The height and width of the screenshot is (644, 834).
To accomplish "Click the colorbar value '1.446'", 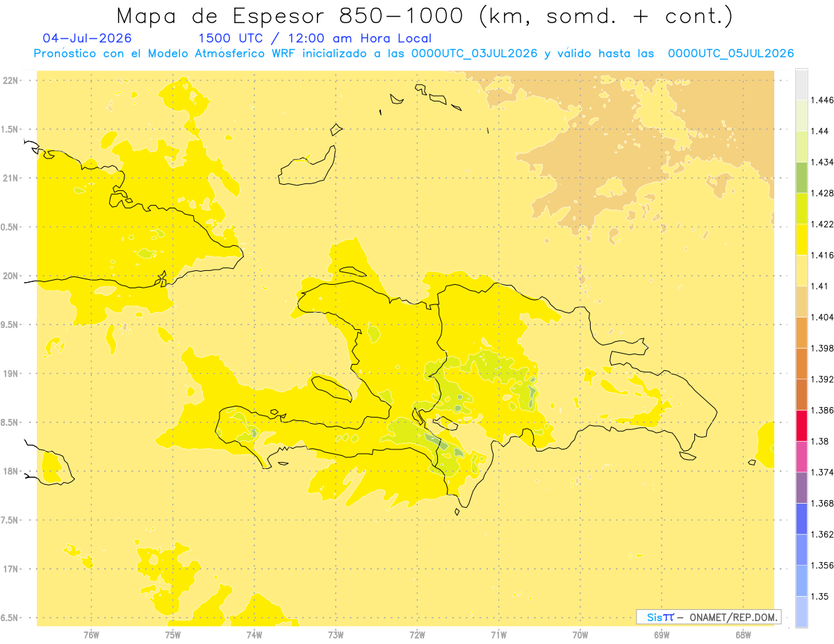I will (x=822, y=100).
